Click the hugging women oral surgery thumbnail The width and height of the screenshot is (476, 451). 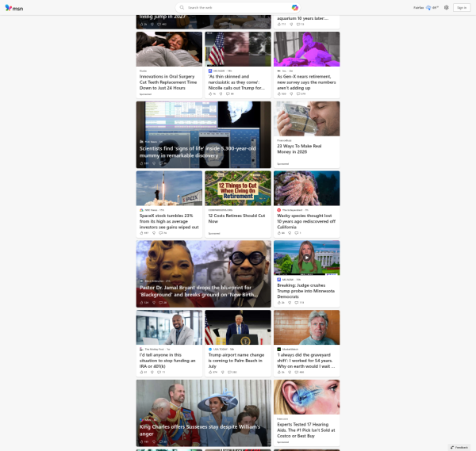point(169,49)
